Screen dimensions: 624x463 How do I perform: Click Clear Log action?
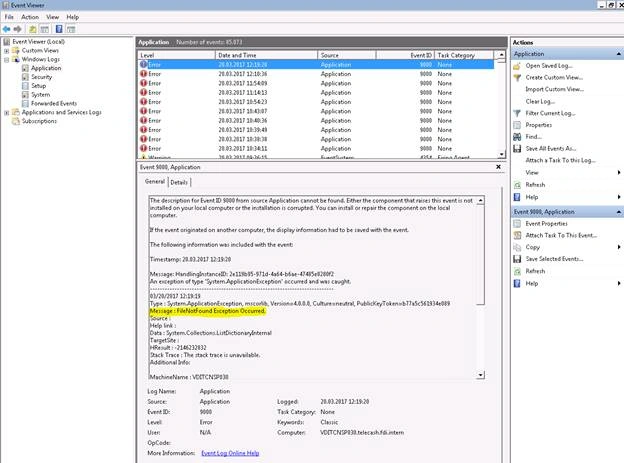pos(540,101)
